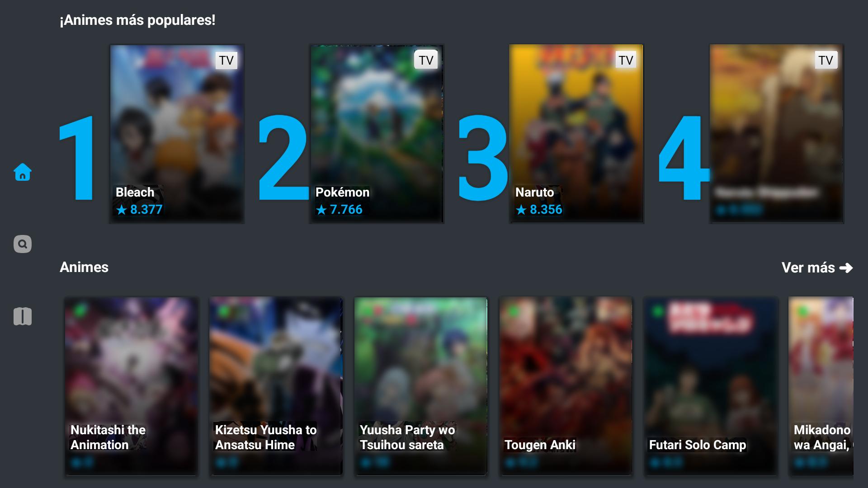The image size is (868, 488).
Task: Open the Home icon in sidebar
Action: [x=23, y=172]
